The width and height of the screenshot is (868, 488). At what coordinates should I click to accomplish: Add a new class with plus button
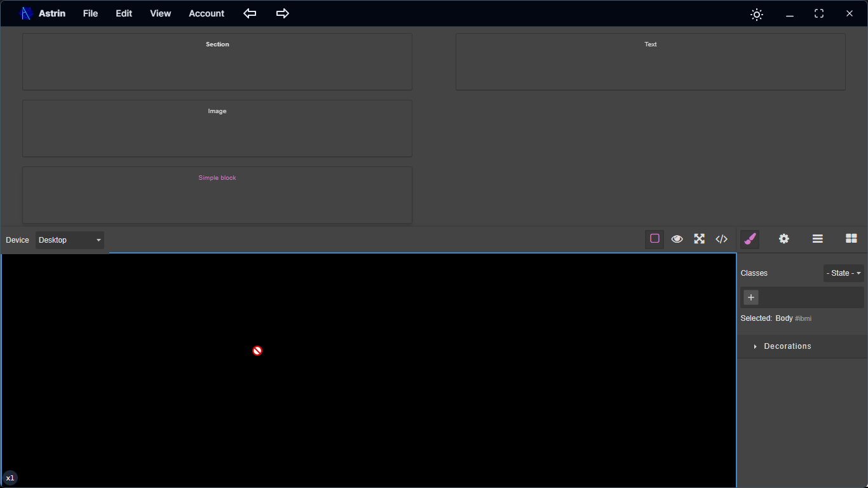point(751,297)
